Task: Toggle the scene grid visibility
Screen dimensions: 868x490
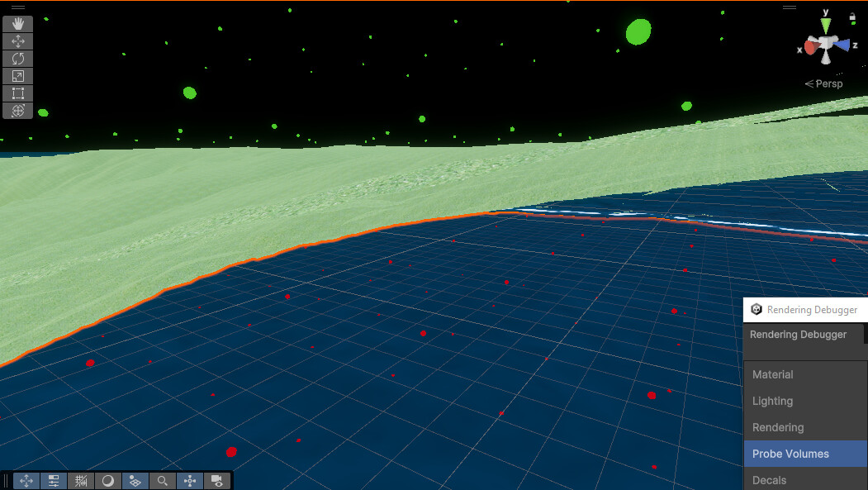Action: point(80,480)
